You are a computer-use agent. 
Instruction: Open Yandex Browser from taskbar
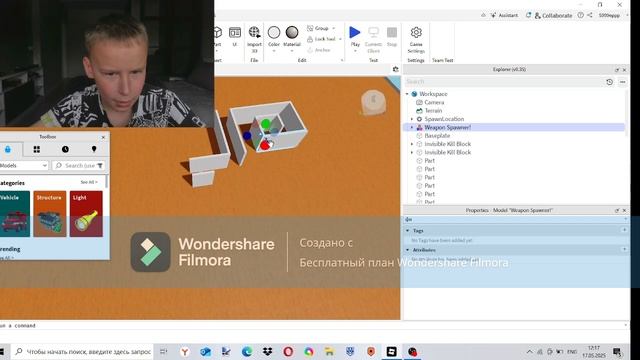pyautogui.click(x=185, y=351)
